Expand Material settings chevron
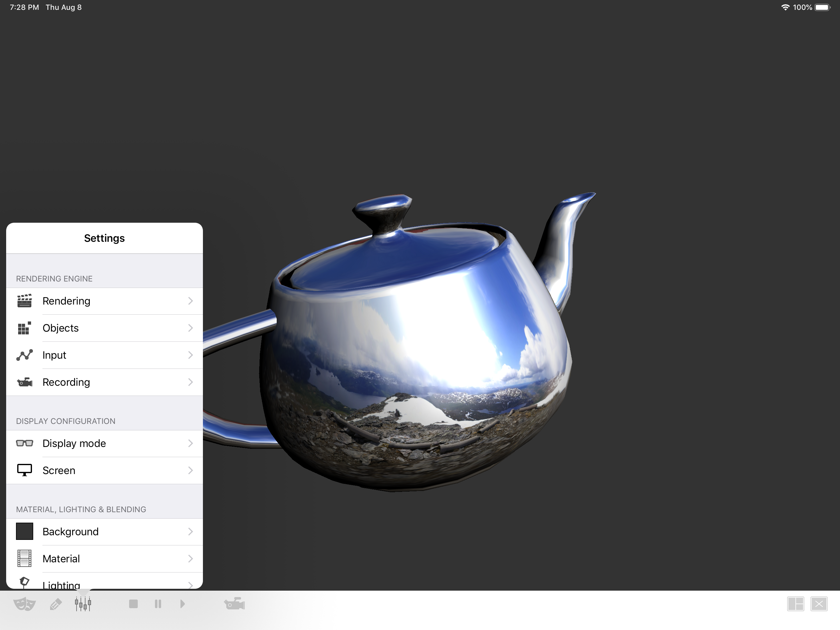Screen dimensions: 840x630 (x=191, y=559)
